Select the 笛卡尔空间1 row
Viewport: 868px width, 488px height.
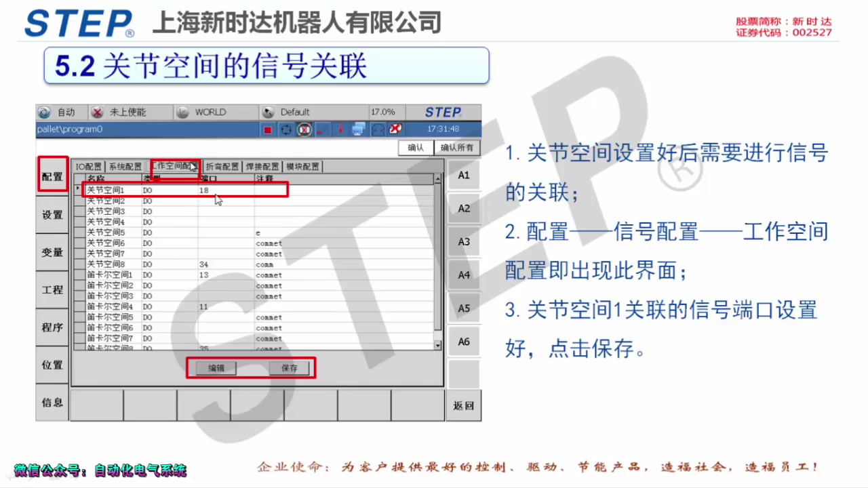click(254, 275)
